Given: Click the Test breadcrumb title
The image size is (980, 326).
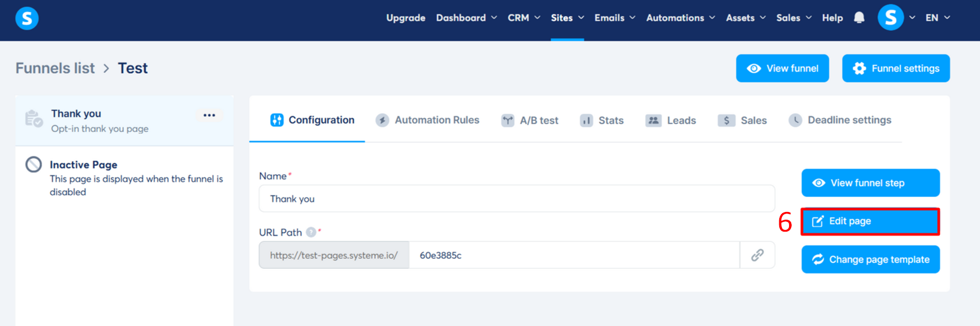Looking at the screenshot, I should 133,68.
